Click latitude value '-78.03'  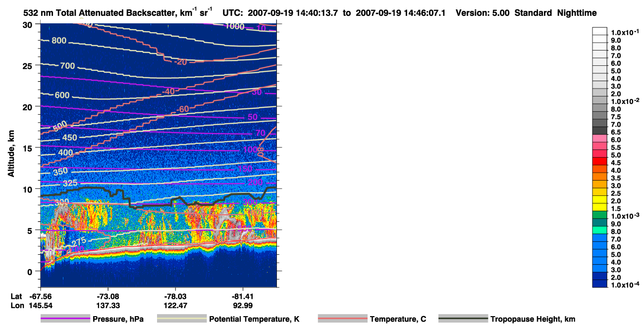[176, 296]
